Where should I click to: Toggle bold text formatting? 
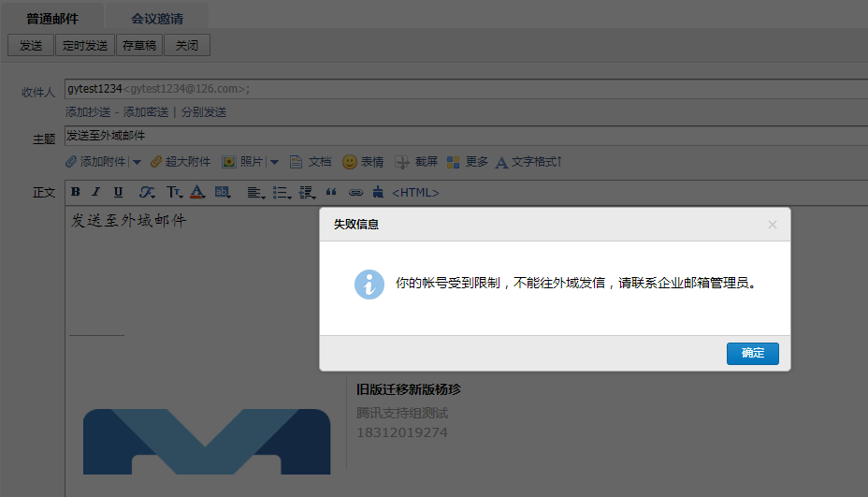[x=76, y=193]
